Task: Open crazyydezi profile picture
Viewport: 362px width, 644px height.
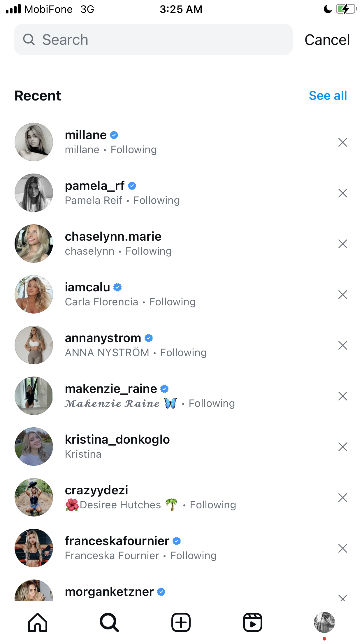Action: [x=34, y=497]
